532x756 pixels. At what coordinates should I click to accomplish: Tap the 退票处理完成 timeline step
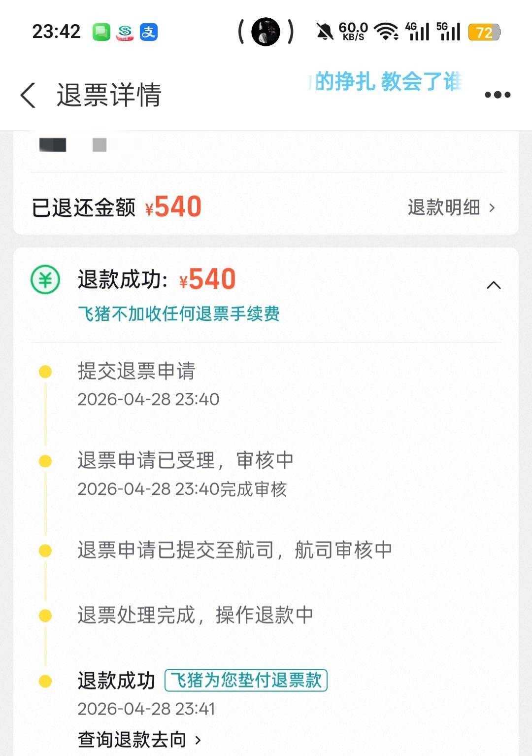pos(195,615)
